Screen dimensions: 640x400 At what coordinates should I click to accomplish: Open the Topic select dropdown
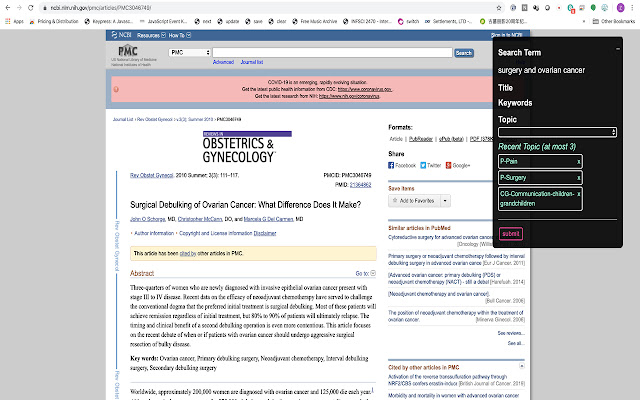point(557,132)
